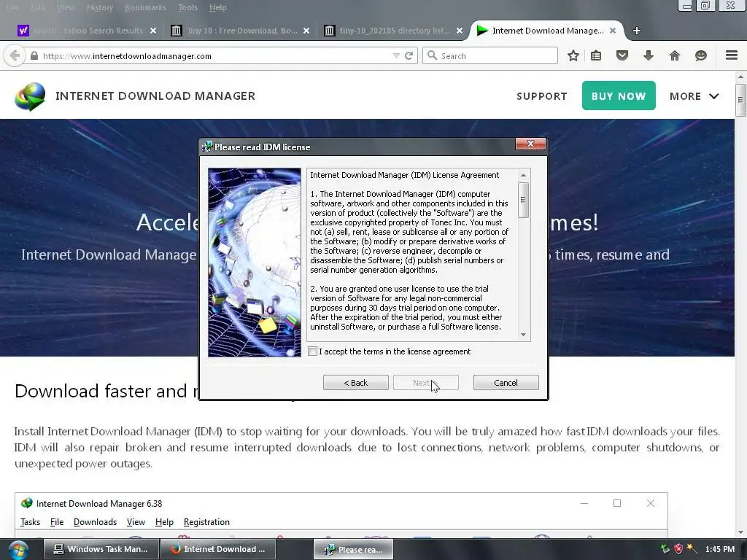The height and width of the screenshot is (560, 747).
Task: Accept the license agreement terms checkbox
Action: tap(312, 351)
